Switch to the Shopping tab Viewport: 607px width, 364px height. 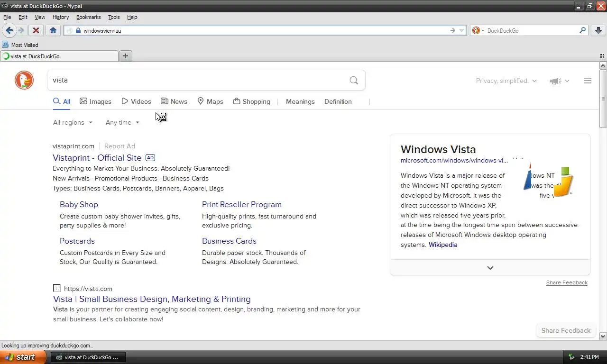pyautogui.click(x=251, y=101)
